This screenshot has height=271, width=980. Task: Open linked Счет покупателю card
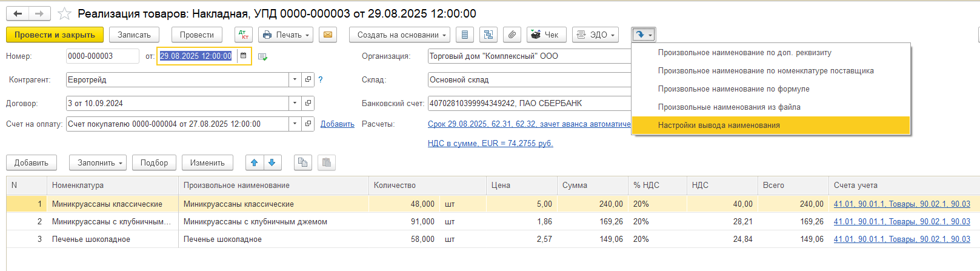(x=308, y=124)
